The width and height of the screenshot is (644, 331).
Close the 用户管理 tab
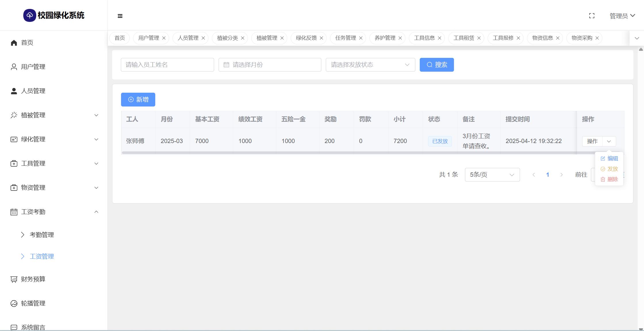click(x=164, y=38)
